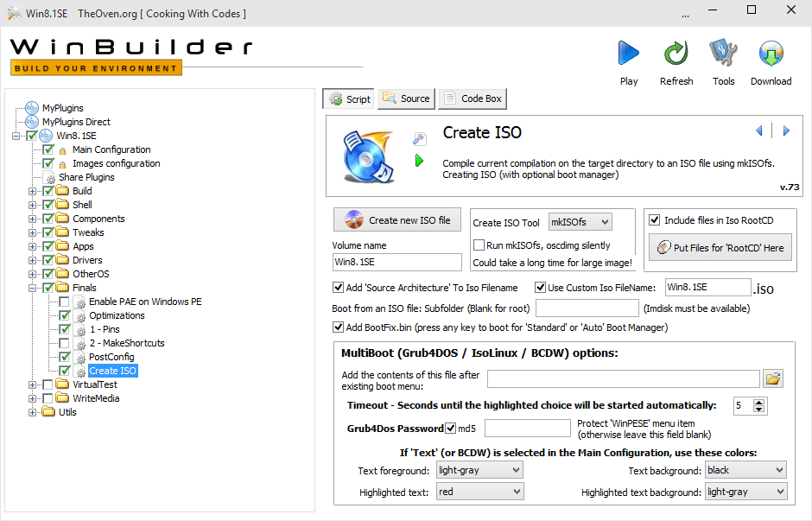Collapse the Finals tree folder
812x521 pixels.
[32, 288]
